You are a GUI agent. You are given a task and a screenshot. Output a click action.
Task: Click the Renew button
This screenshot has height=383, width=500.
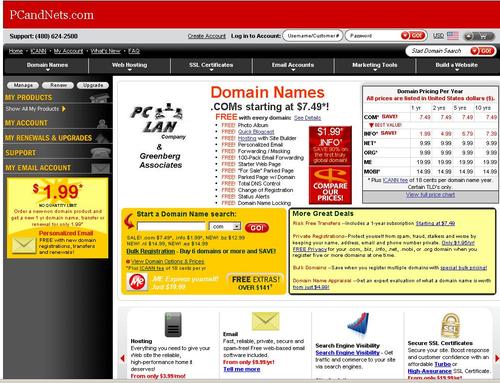coord(58,85)
